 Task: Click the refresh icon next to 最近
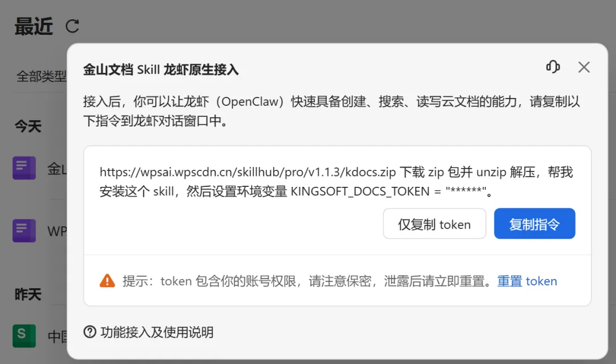point(72,26)
